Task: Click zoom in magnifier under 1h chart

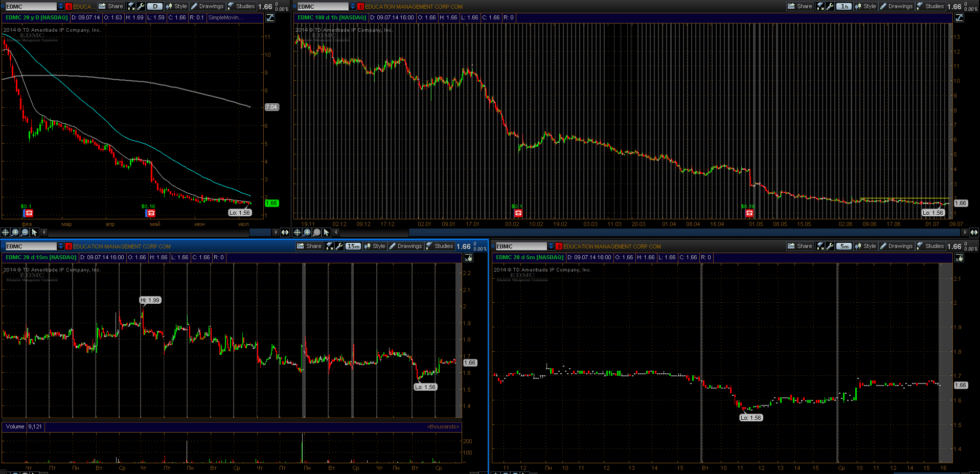Action: (307, 232)
